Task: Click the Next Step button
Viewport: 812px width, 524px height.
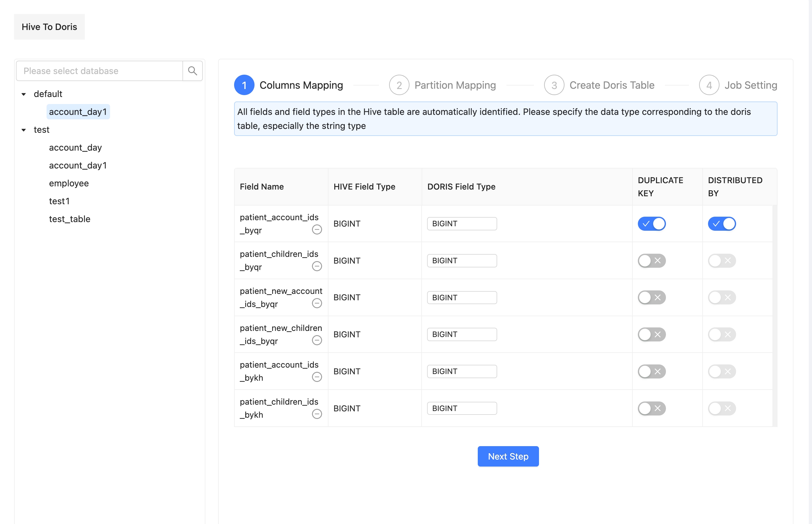Action: pyautogui.click(x=508, y=456)
